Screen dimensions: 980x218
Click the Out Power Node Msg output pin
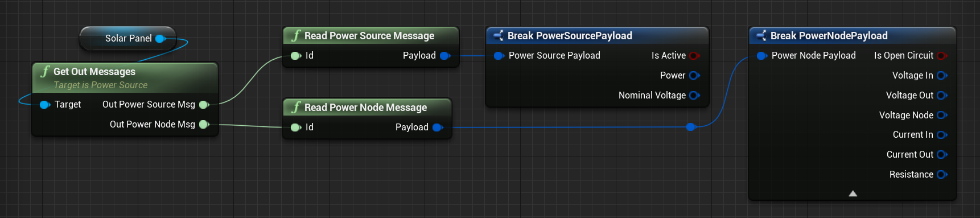coord(204,125)
